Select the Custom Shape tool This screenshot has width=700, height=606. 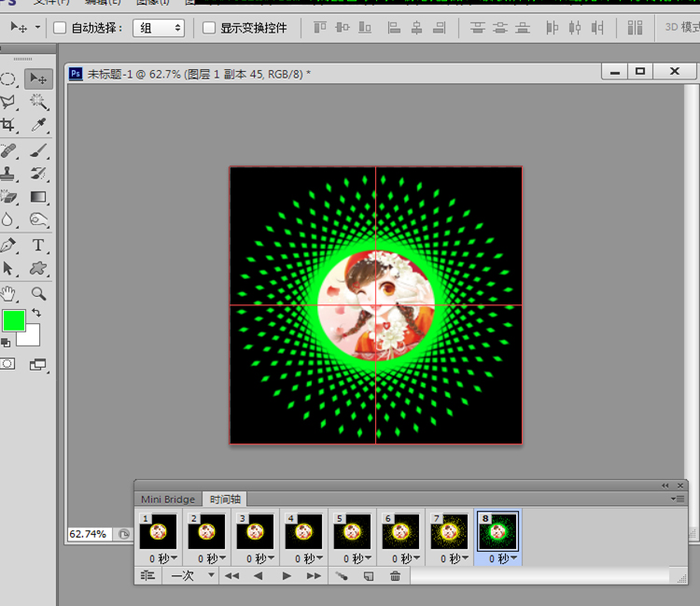tap(38, 268)
